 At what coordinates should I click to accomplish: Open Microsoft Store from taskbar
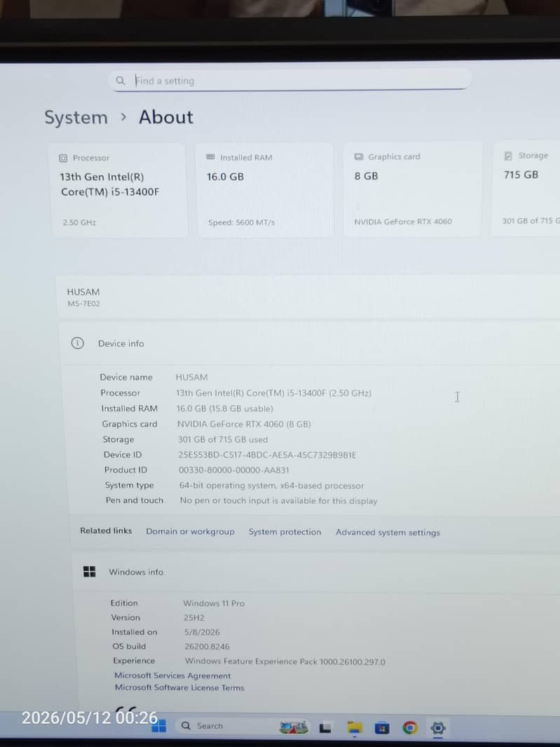[382, 728]
